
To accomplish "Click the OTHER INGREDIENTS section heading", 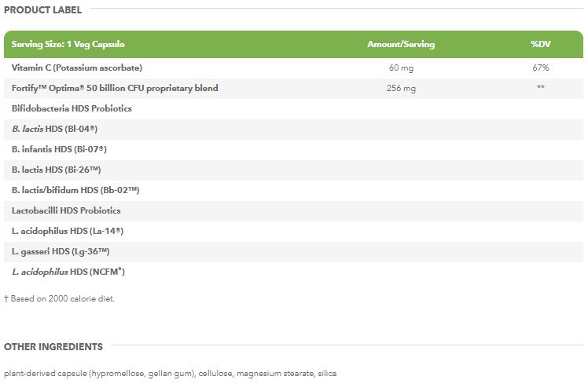I will [53, 346].
